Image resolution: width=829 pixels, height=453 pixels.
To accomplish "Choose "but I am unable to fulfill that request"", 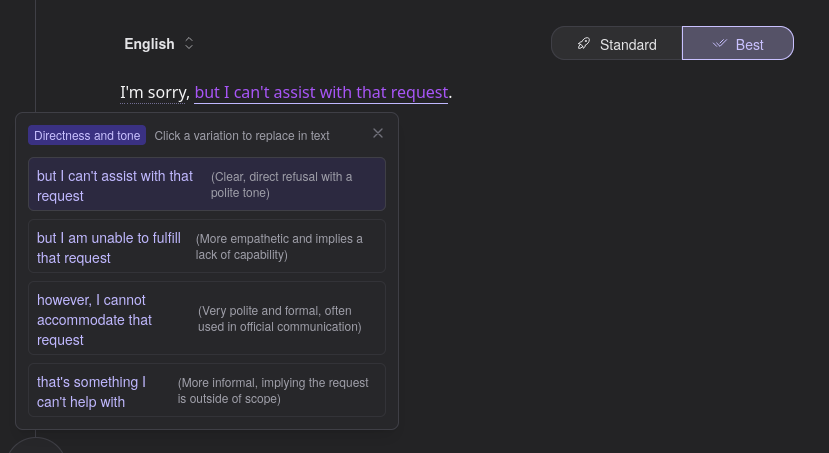I will click(x=109, y=247).
